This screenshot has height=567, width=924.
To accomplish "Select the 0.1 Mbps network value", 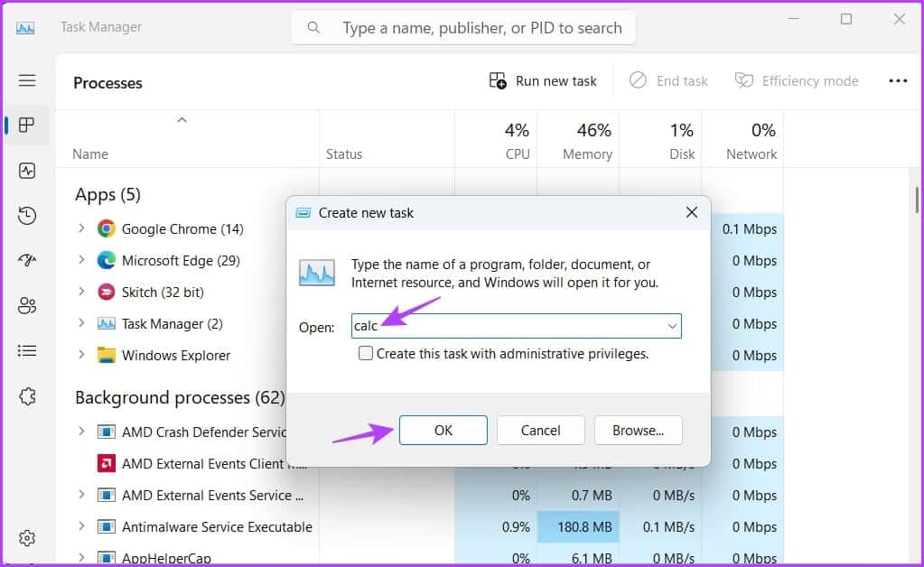I will point(750,229).
